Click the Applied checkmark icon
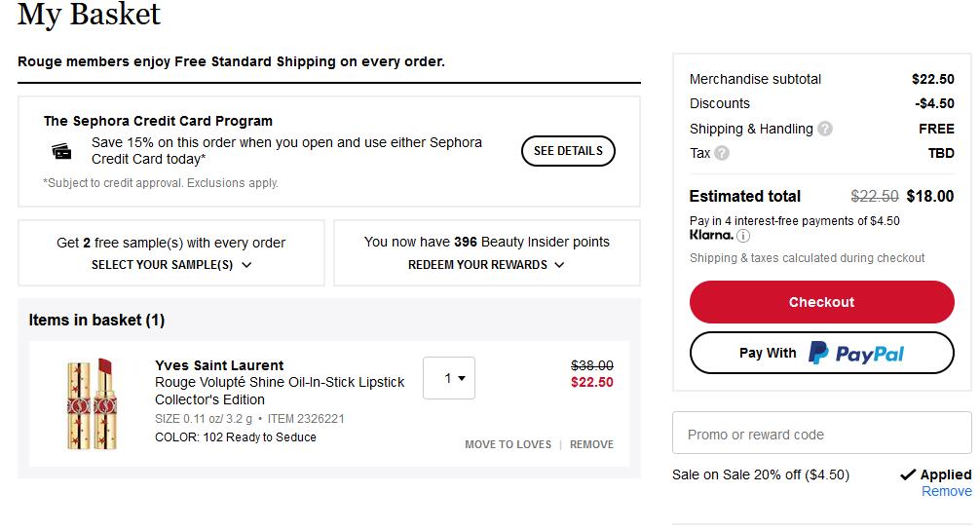Screen dimensions: 980x531 [908, 474]
